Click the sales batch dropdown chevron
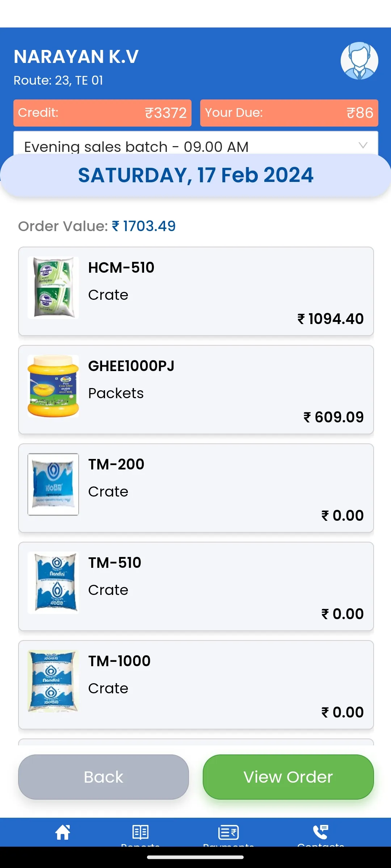This screenshot has width=391, height=868. (363, 145)
